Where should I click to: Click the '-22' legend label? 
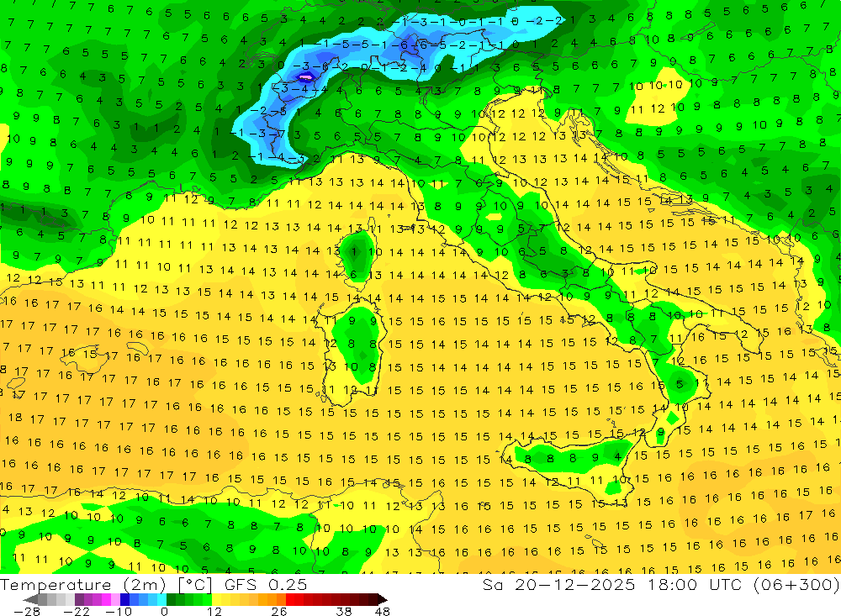77,612
